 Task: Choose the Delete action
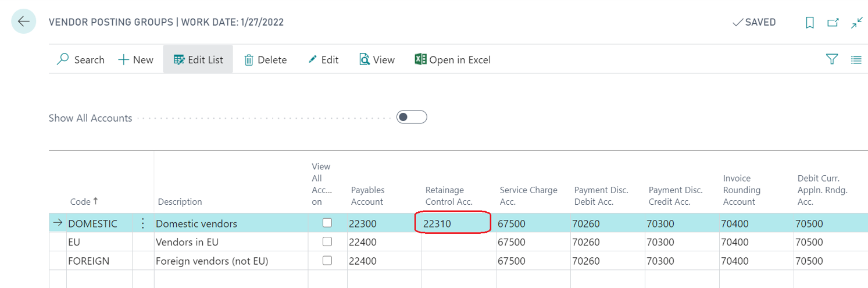click(265, 59)
